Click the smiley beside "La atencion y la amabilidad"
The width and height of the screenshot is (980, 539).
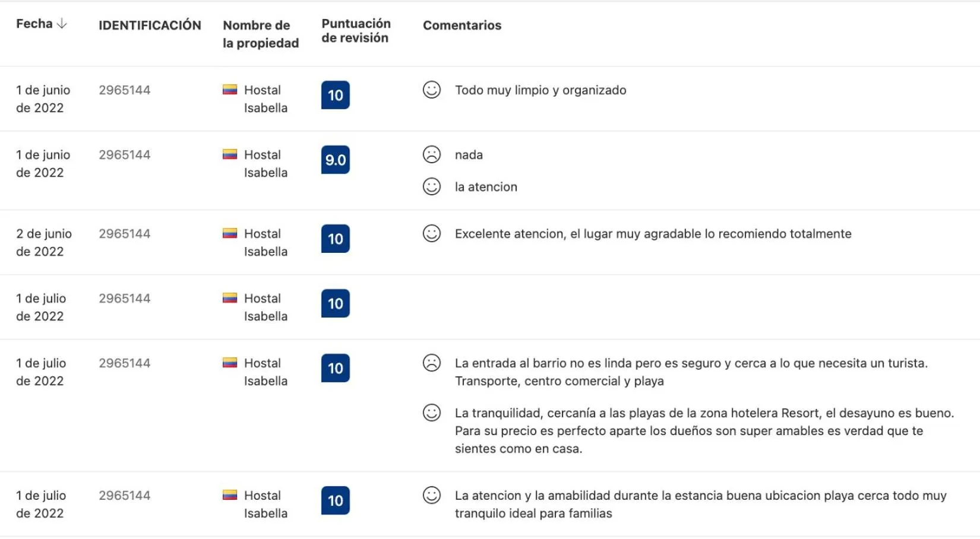(432, 495)
